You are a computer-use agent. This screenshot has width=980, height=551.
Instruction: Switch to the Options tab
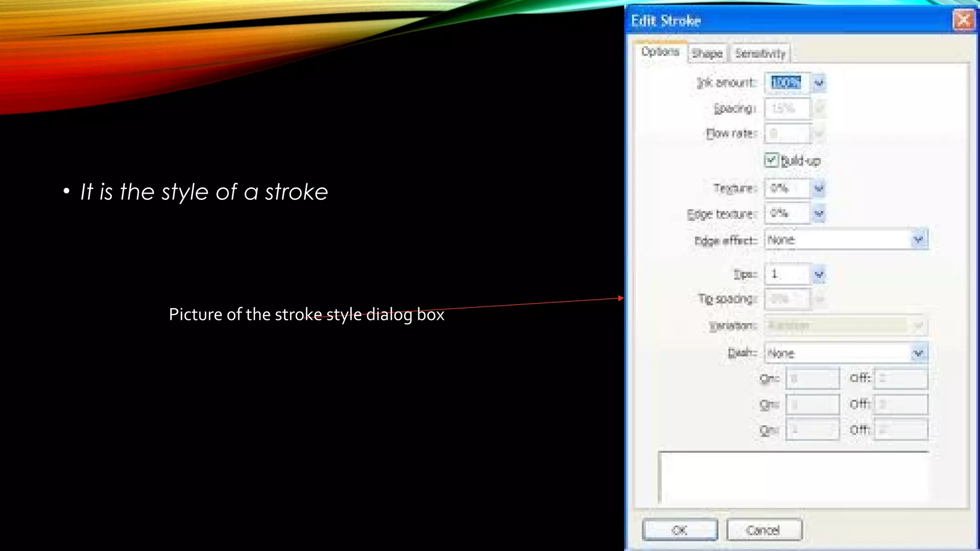[x=660, y=52]
